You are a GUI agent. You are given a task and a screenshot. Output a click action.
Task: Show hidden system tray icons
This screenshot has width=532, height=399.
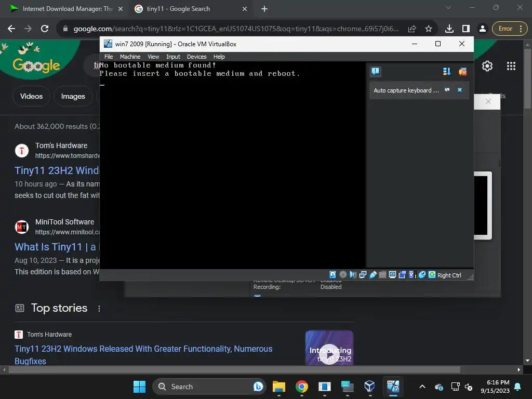pos(422,387)
